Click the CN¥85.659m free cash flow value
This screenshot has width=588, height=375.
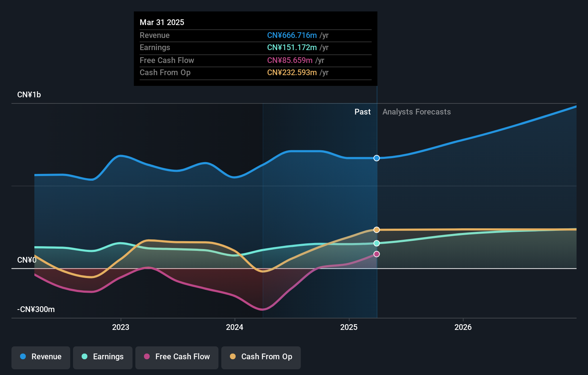pyautogui.click(x=290, y=60)
